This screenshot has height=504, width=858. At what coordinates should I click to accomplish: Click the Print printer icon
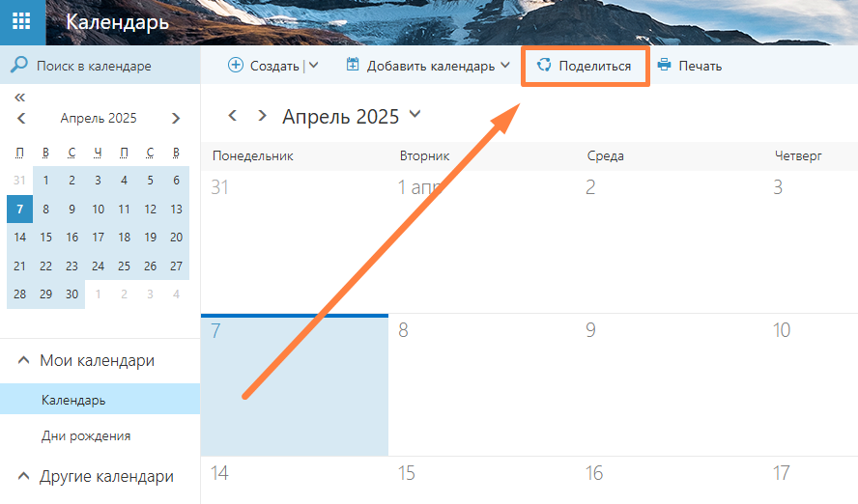pos(664,66)
